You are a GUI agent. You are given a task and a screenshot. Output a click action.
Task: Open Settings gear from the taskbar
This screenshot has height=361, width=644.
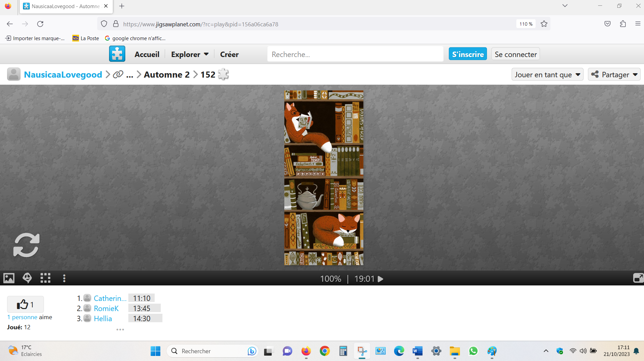click(436, 351)
